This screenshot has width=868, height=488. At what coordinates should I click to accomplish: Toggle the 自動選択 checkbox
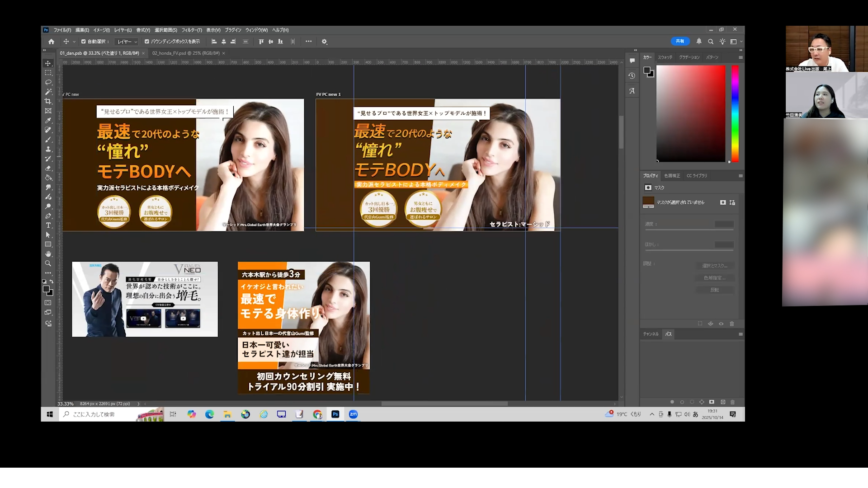84,42
